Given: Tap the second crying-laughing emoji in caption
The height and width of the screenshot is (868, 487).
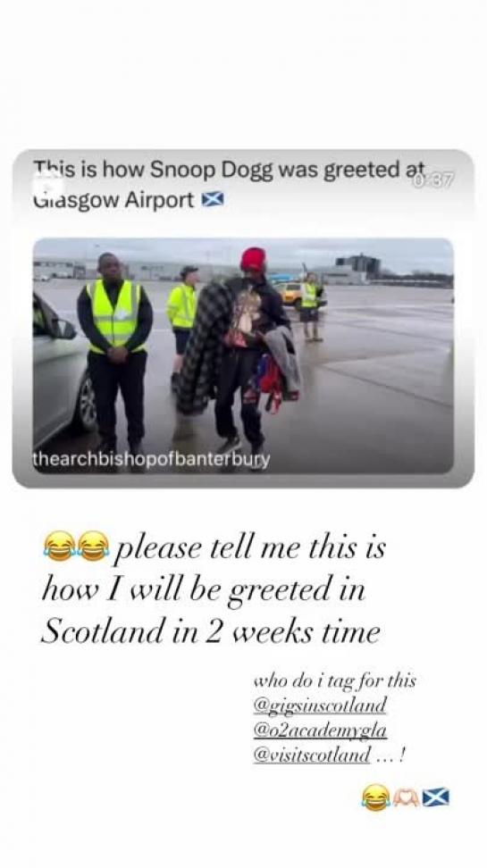Looking at the screenshot, I should pos(93,547).
